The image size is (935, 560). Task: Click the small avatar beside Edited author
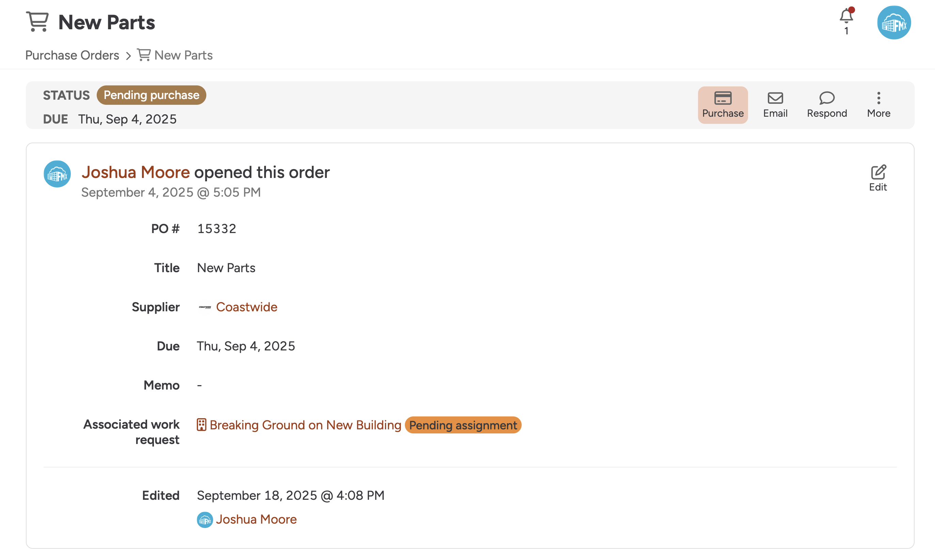click(205, 520)
